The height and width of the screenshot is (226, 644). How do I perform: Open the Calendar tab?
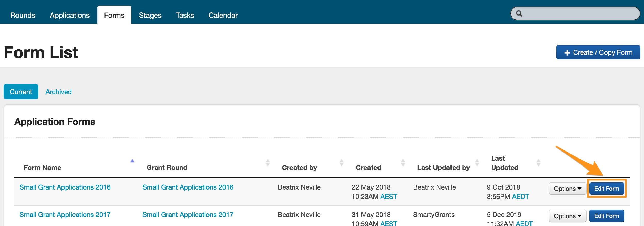(223, 15)
